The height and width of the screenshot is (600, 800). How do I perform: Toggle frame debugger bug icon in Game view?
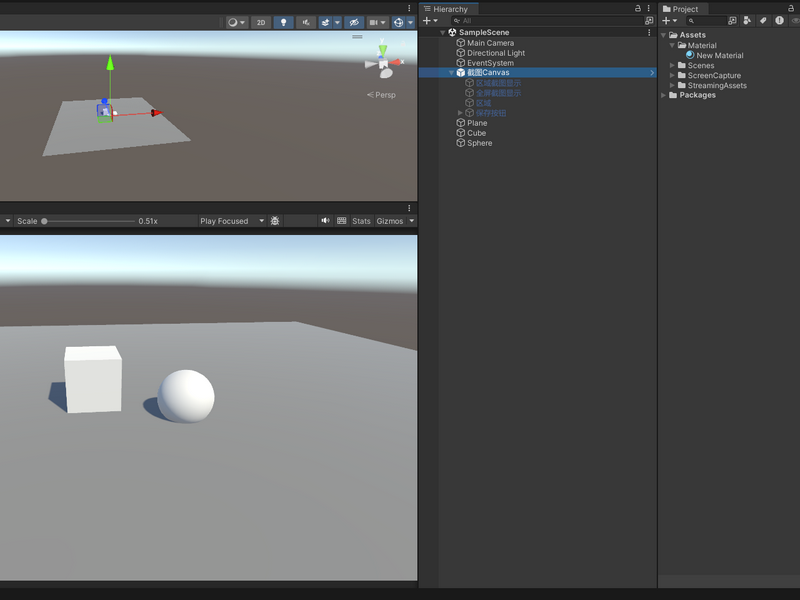pos(275,221)
